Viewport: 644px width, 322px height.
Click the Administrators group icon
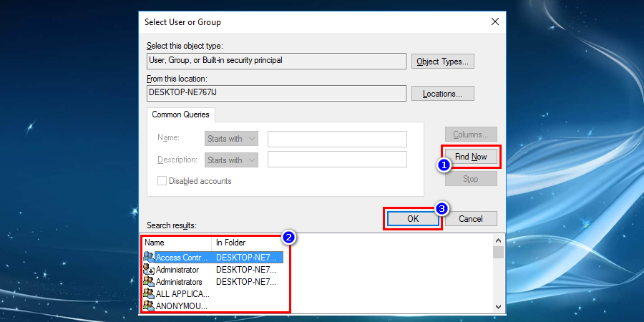148,282
